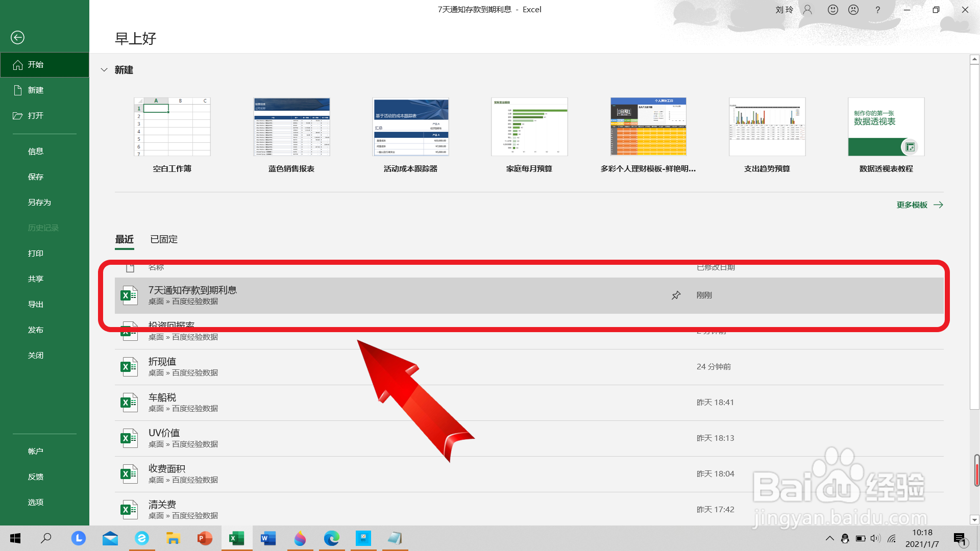Click the back arrow to return to workbook
Viewport: 980px width, 551px height.
[x=17, y=37]
